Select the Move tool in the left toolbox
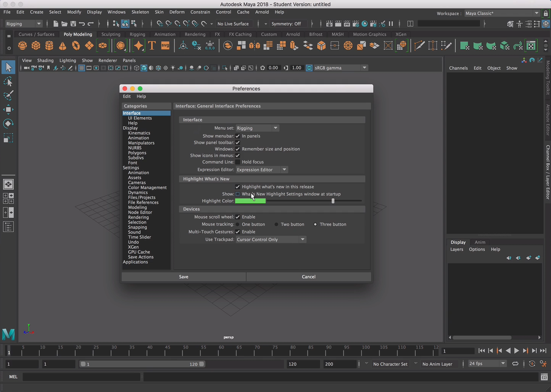This screenshot has width=551, height=392. [x=8, y=110]
